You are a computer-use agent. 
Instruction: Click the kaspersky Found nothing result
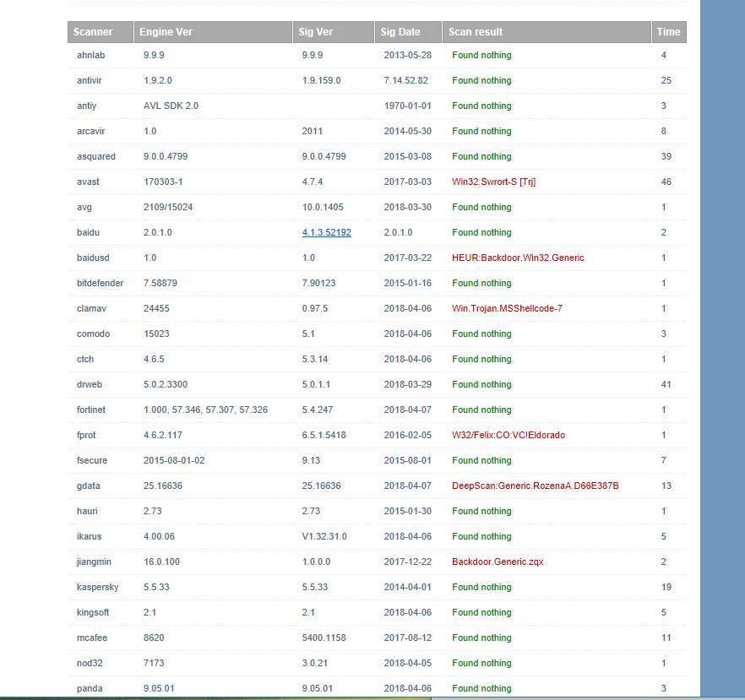[x=481, y=588]
